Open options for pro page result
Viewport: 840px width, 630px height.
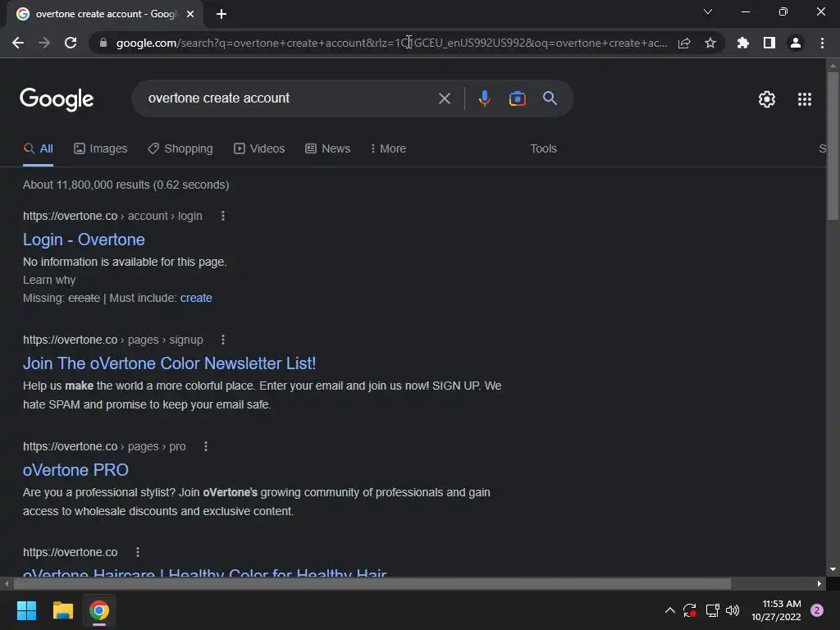[x=206, y=446]
